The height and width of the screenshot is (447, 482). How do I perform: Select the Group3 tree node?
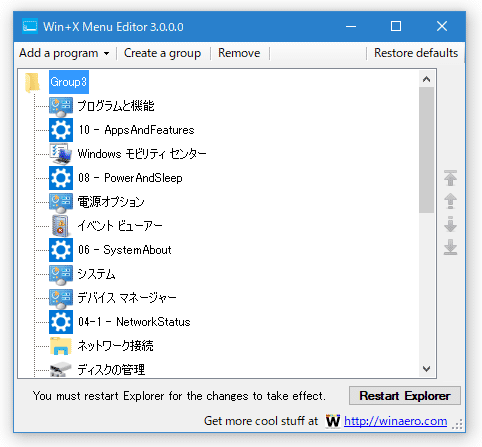click(x=69, y=82)
